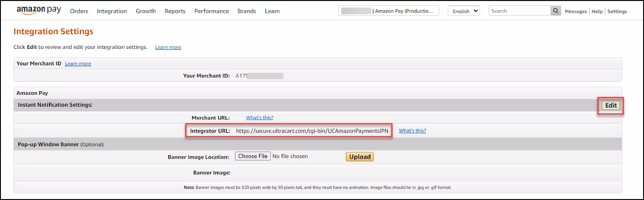Viewport: 644px width, 200px height.
Task: Open the Help link
Action: click(x=597, y=12)
